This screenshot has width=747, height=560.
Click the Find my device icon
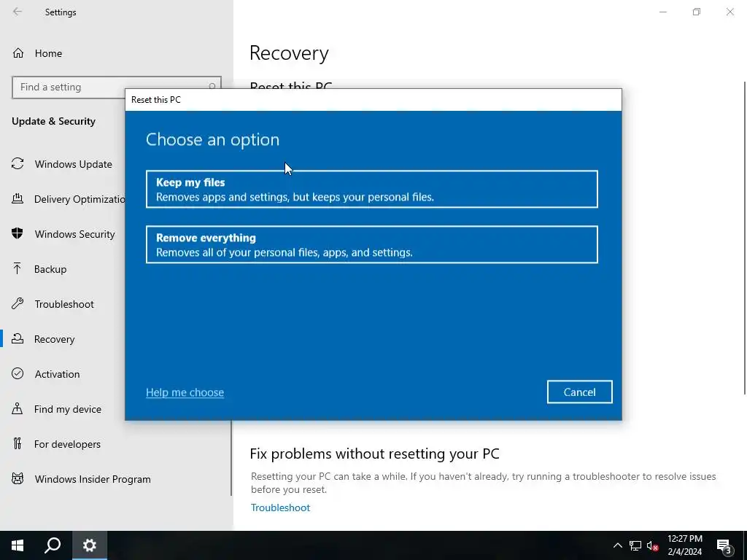(x=18, y=408)
